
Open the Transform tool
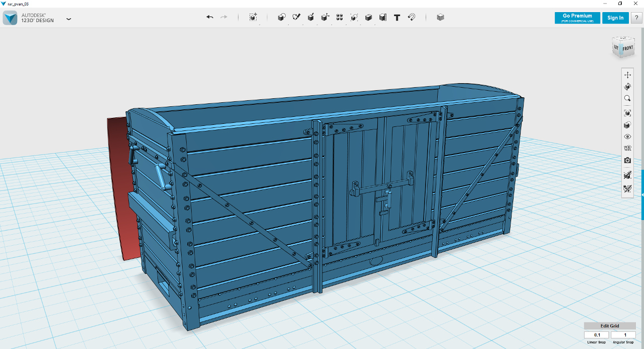253,17
